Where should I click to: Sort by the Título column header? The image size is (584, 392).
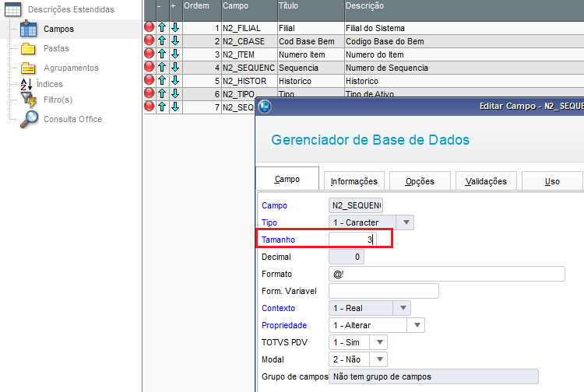311,10
